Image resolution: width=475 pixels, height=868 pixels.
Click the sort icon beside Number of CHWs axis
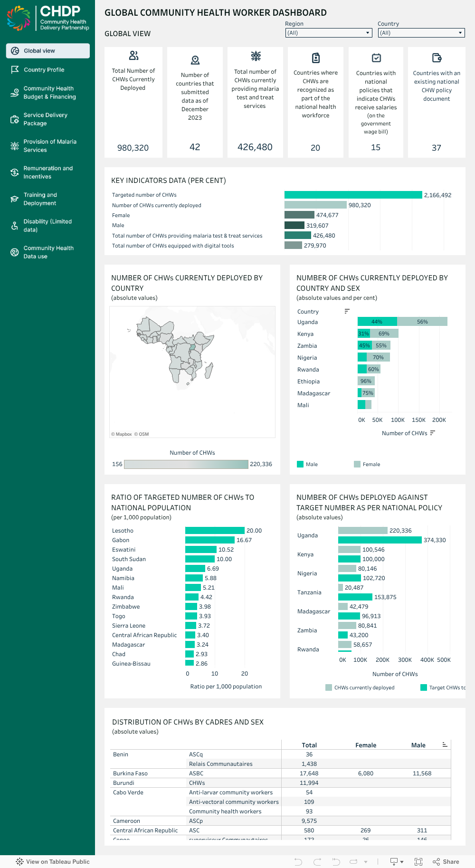click(x=432, y=433)
